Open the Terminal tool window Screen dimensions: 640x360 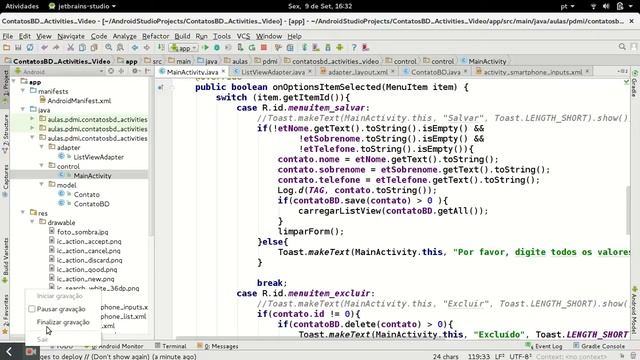point(171,346)
